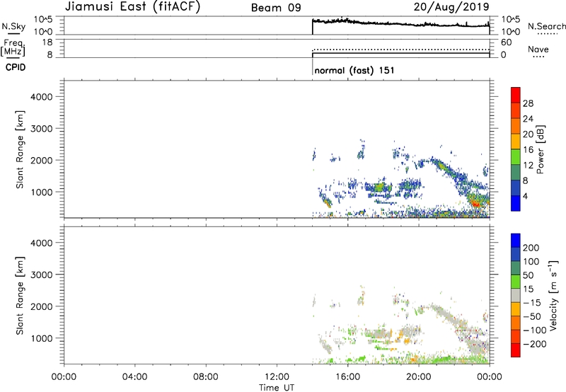This screenshot has height=392, width=566.
Task: Pick the red top segment of Power colorbar
Action: (x=516, y=95)
